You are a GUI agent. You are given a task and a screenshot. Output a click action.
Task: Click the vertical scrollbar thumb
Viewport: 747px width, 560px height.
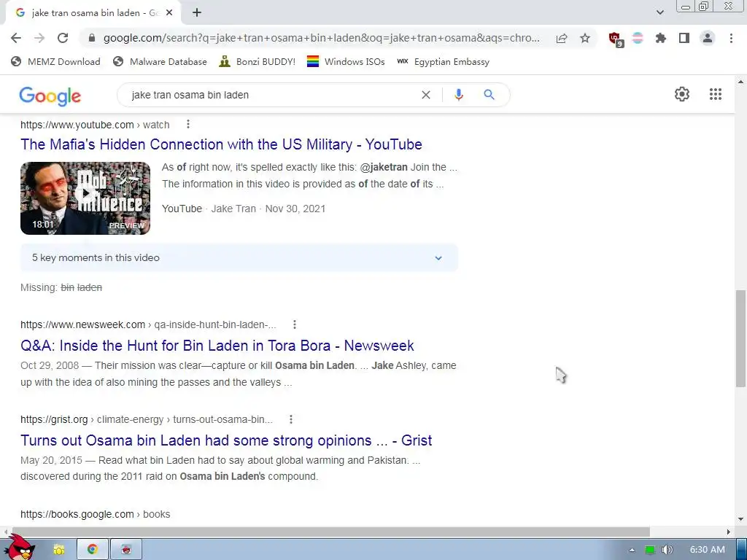click(x=740, y=338)
